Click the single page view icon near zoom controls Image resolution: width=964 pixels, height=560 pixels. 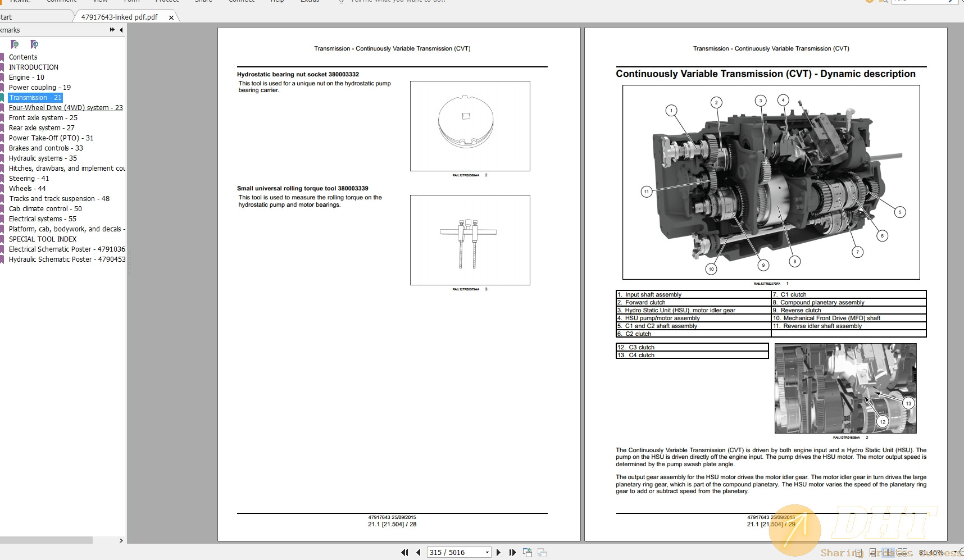[x=858, y=552]
